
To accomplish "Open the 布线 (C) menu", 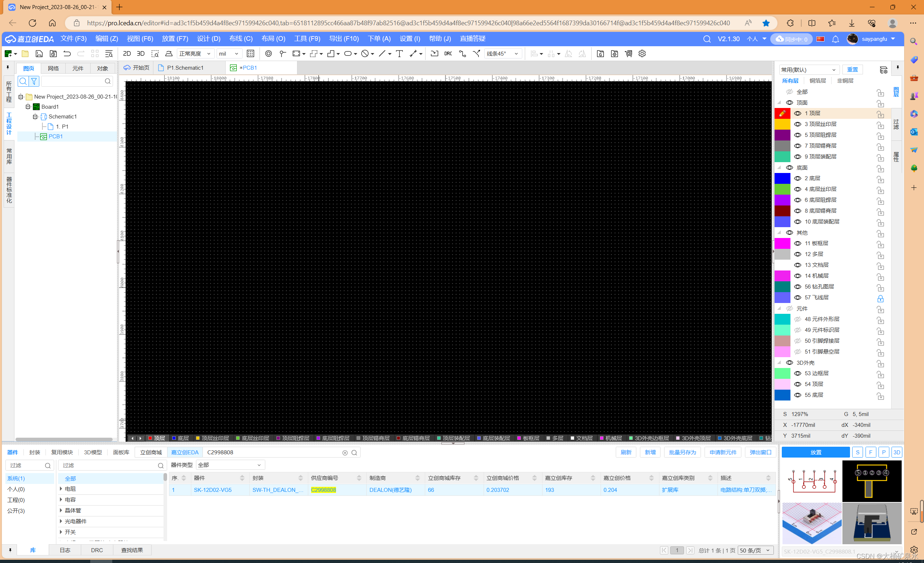I will click(x=241, y=39).
